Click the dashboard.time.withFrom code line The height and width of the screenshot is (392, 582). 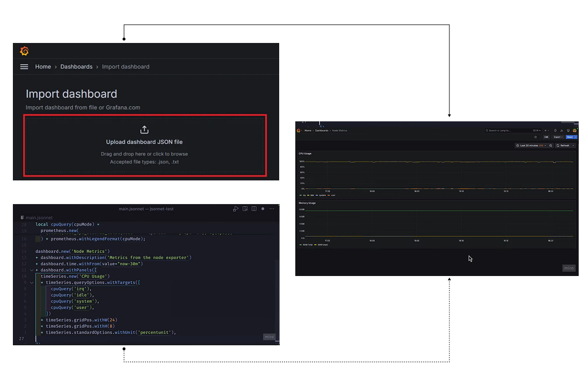pos(89,264)
